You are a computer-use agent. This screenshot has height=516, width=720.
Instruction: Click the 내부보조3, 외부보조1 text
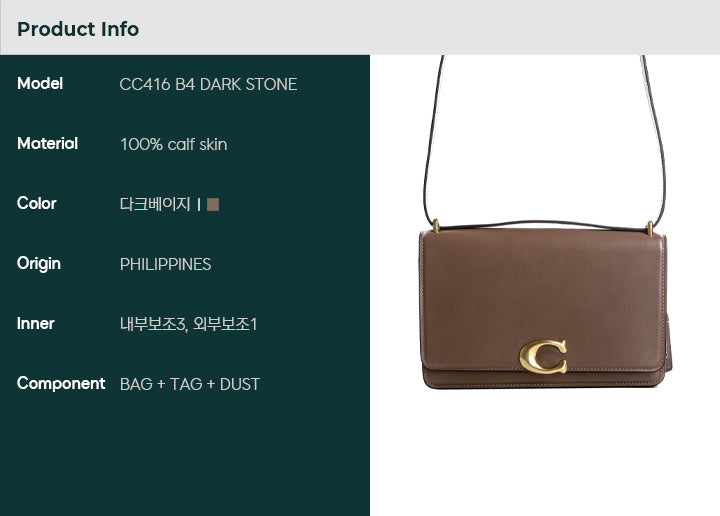tap(189, 324)
